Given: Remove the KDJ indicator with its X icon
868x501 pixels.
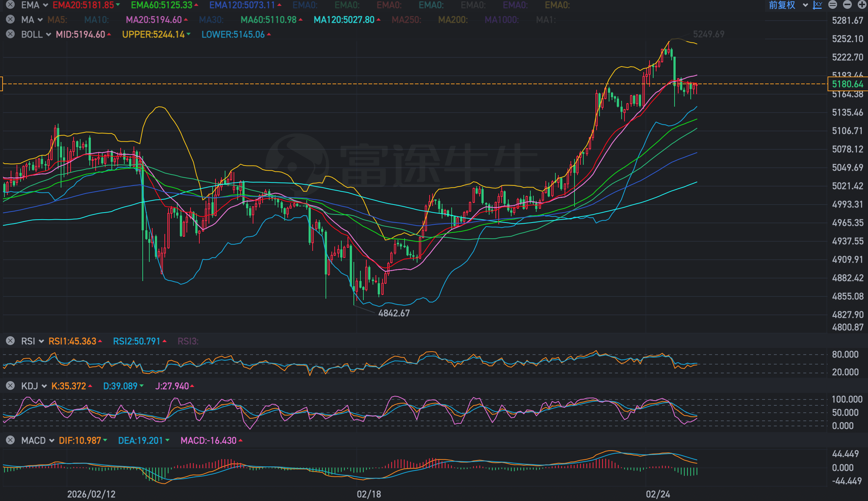Looking at the screenshot, I should (x=10, y=386).
